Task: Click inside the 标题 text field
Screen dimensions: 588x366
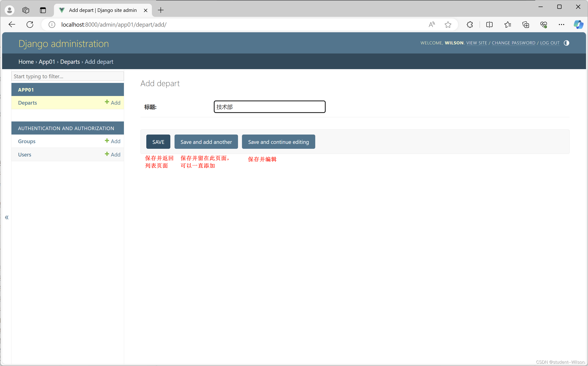Action: (269, 107)
